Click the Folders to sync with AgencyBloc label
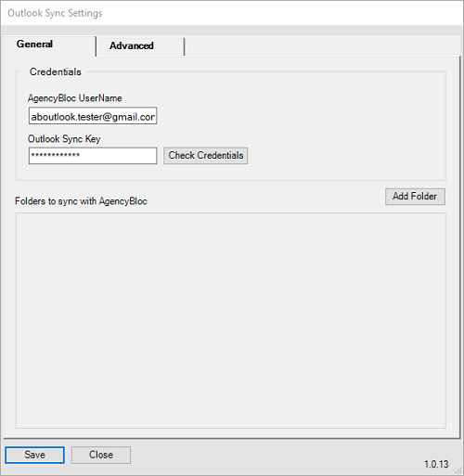The height and width of the screenshot is (476, 464). tap(81, 201)
